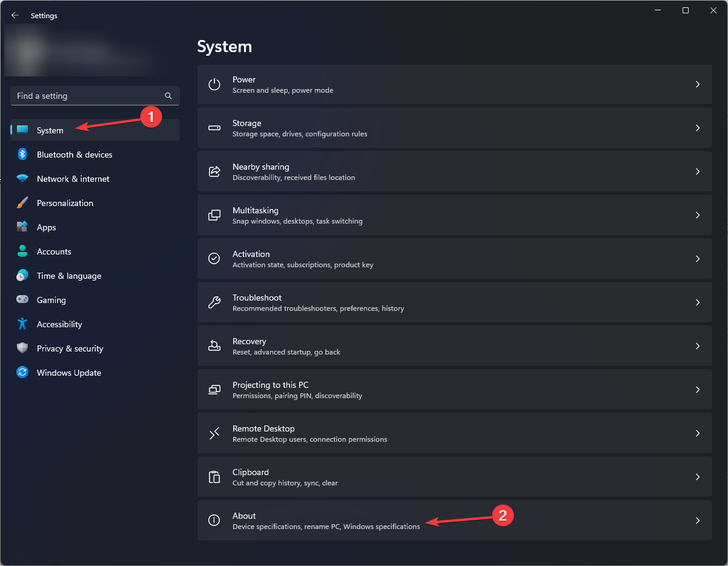
Task: Open the Activation title text
Action: point(251,254)
